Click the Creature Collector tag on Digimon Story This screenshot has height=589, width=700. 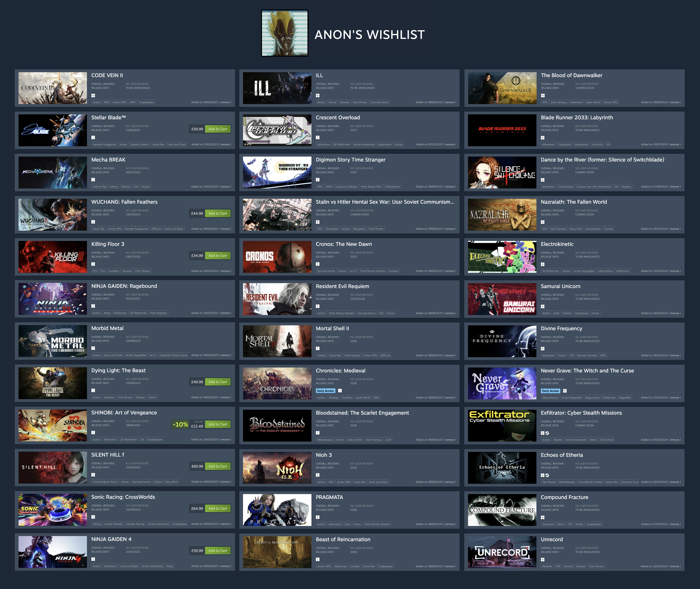(x=346, y=187)
